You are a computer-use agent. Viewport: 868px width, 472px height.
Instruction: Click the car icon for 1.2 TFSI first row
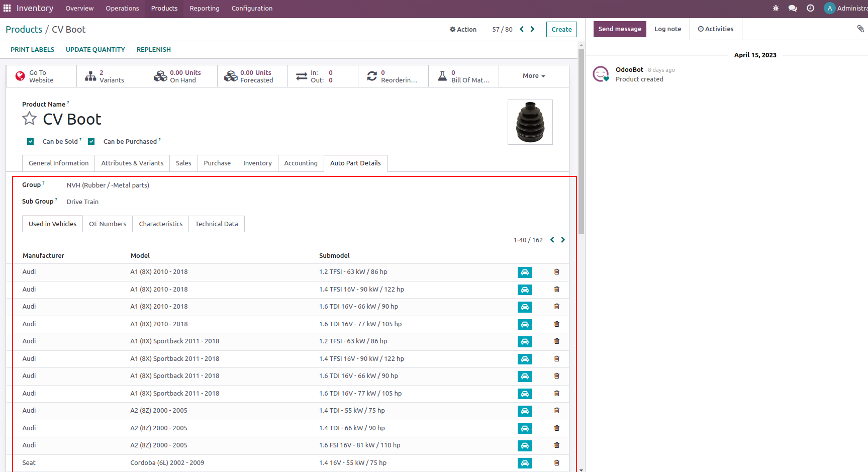(524, 272)
